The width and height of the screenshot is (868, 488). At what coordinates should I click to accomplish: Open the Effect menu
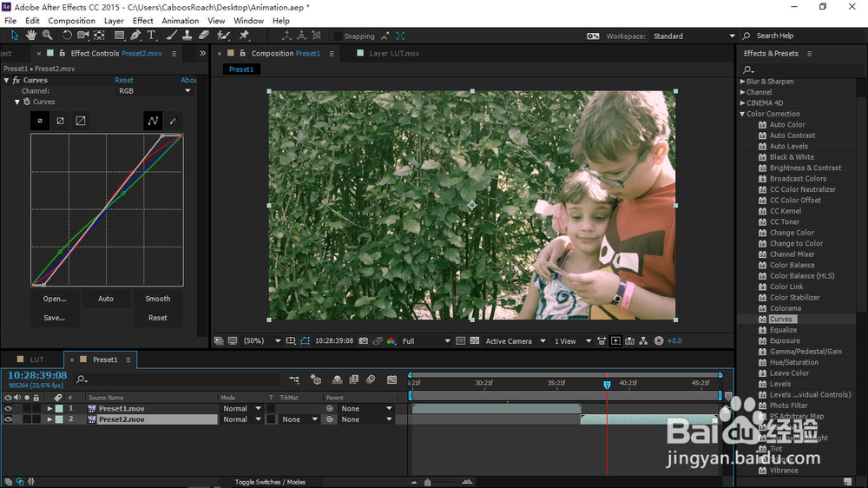click(x=143, y=21)
